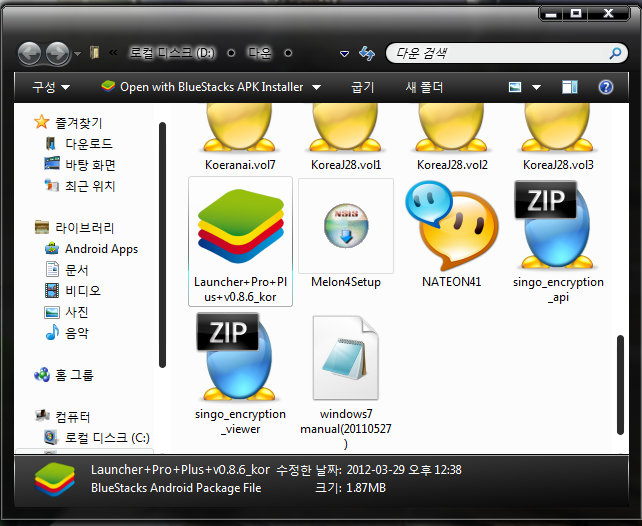Image resolution: width=642 pixels, height=526 pixels.
Task: Select 다운 breadcrumb in address bar
Action: [x=260, y=53]
